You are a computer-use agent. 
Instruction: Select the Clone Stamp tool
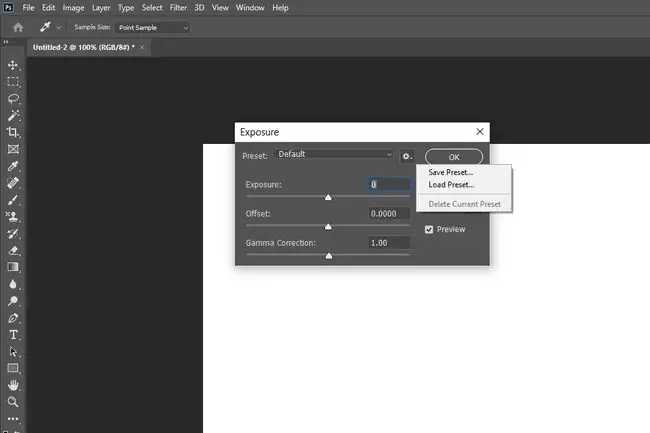[x=13, y=217]
